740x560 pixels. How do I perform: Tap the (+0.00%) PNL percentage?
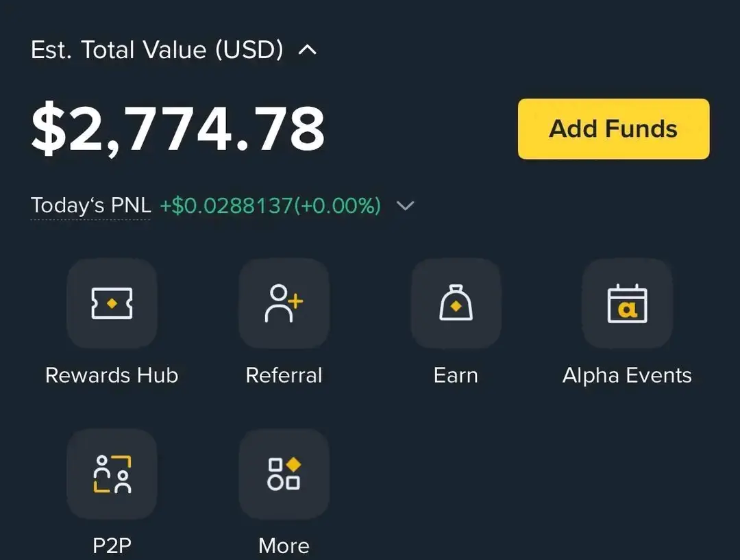(337, 206)
